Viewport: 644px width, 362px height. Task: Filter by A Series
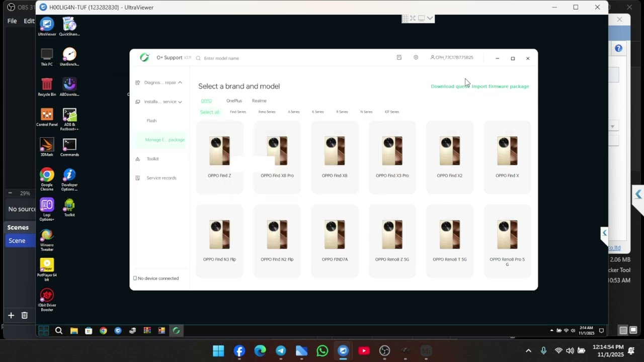click(x=293, y=112)
